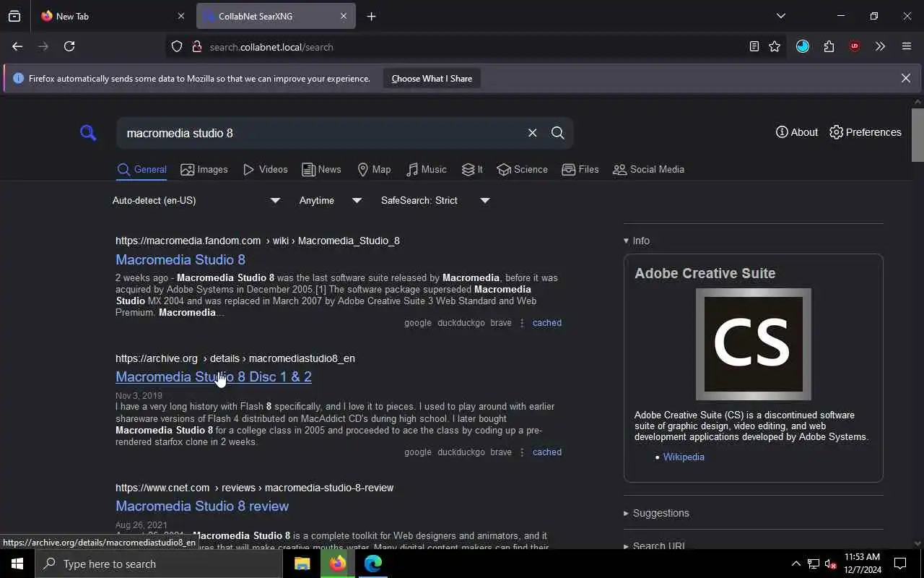This screenshot has width=924, height=578.
Task: Expand the Search URL section
Action: [654, 545]
